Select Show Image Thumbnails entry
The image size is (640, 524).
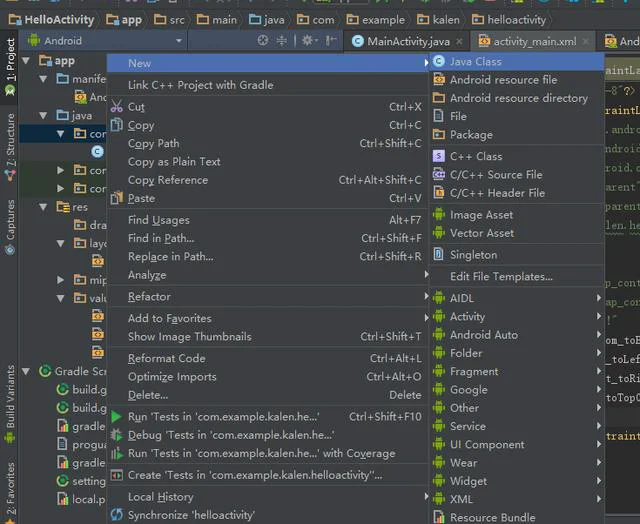pyautogui.click(x=268, y=336)
